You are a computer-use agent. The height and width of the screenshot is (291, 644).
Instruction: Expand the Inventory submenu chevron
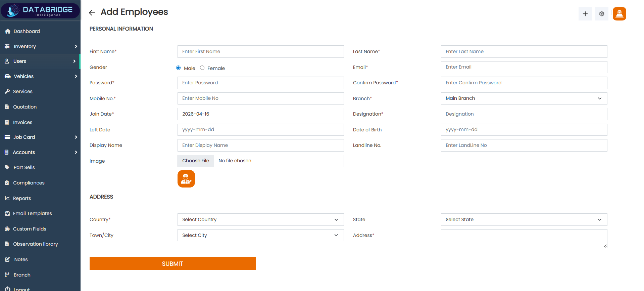coord(76,46)
